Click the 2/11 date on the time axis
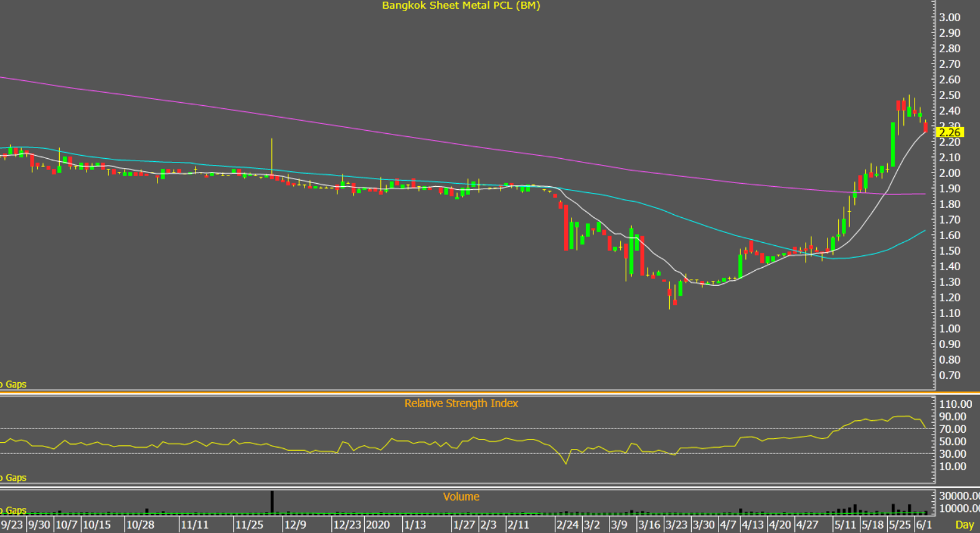This screenshot has width=980, height=533. pyautogui.click(x=518, y=525)
